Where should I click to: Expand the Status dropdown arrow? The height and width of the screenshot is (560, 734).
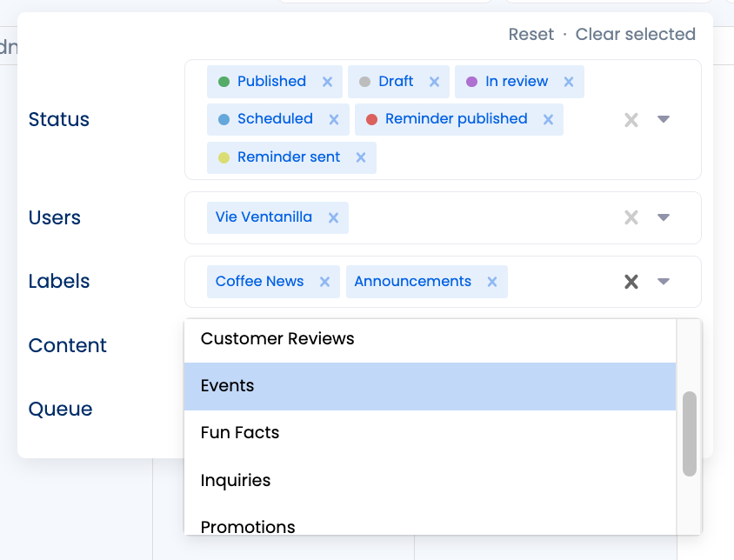[x=664, y=119]
